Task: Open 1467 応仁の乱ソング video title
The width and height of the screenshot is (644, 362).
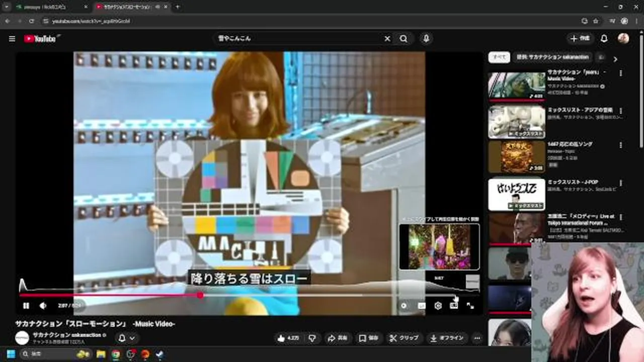Action: point(570,144)
